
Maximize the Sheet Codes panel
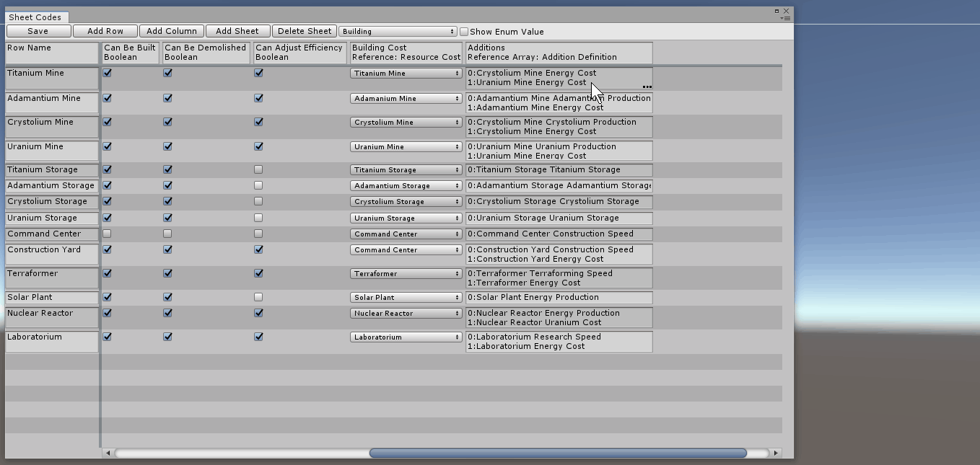777,11
